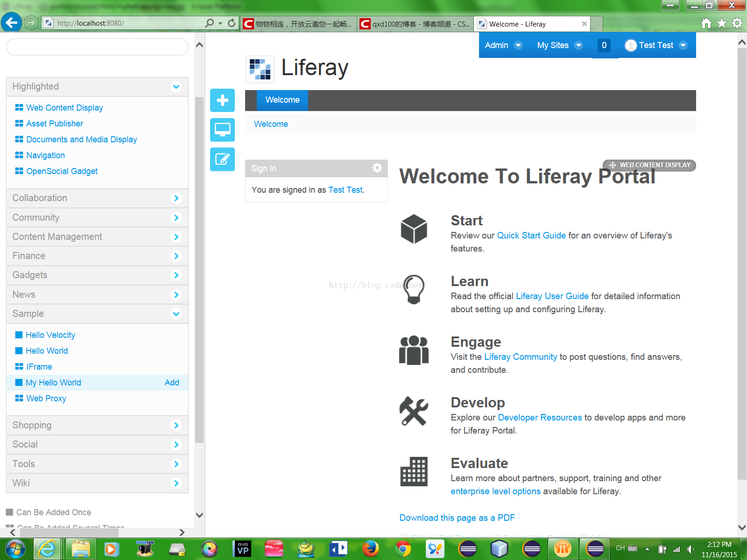This screenshot has width=747, height=560.
Task: Open the Liferay Community link
Action: pyautogui.click(x=521, y=357)
